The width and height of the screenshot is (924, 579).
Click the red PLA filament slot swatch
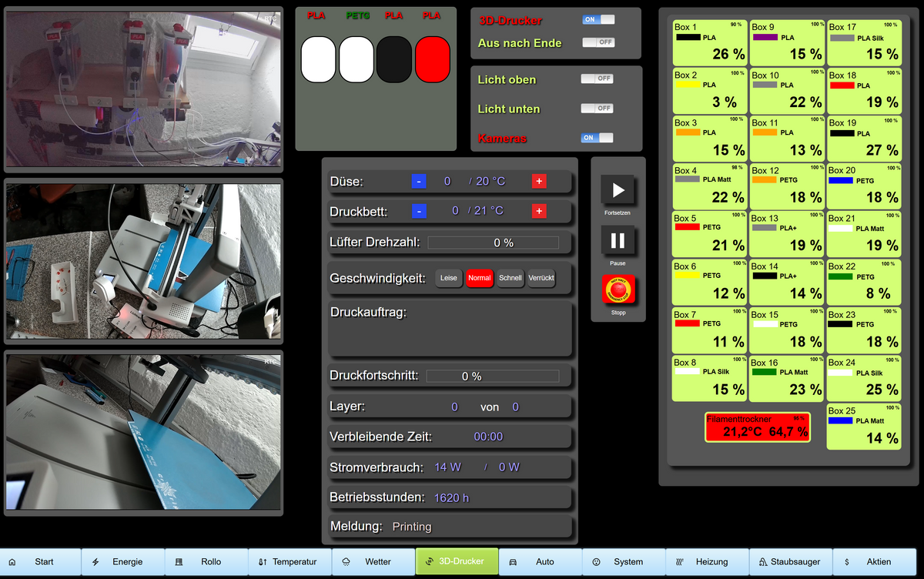(x=432, y=59)
